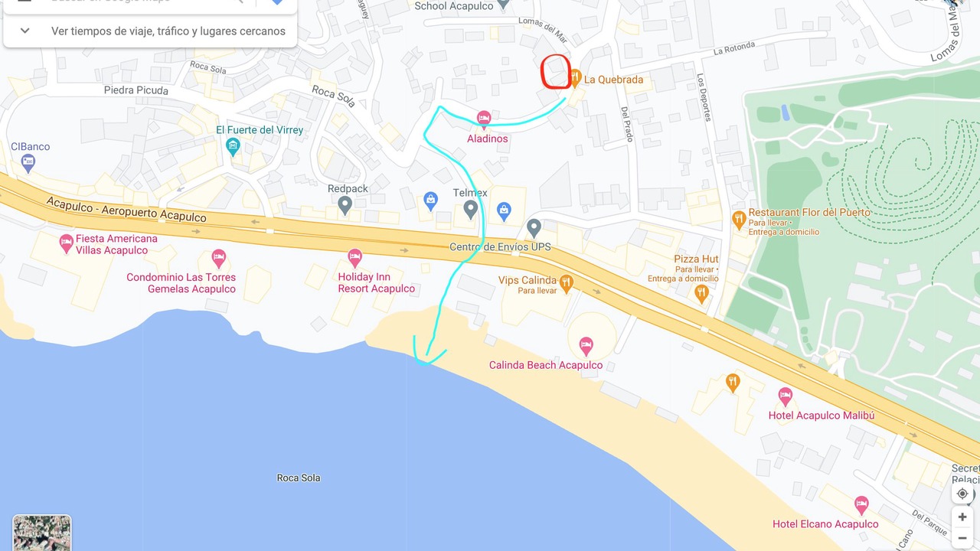Click 'Ver tiempos de viaje, tráfico y lugares cercanos'
Image resolution: width=980 pixels, height=551 pixels.
coord(168,31)
